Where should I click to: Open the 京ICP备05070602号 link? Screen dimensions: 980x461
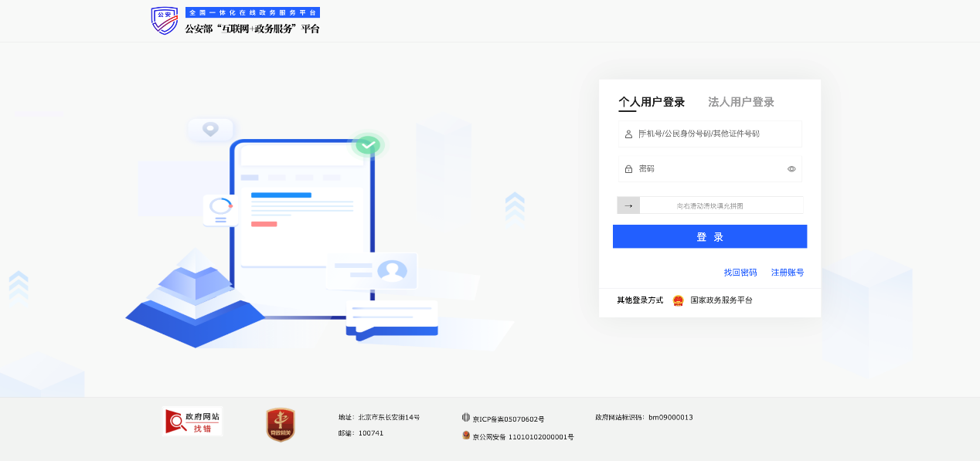pyautogui.click(x=509, y=419)
